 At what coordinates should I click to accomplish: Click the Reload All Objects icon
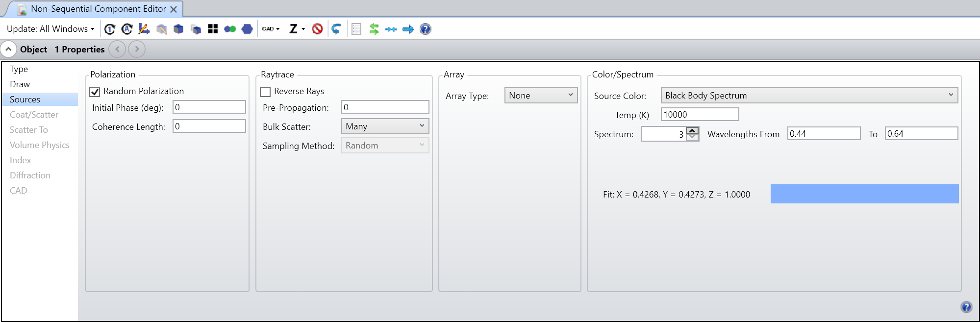pyautogui.click(x=127, y=29)
